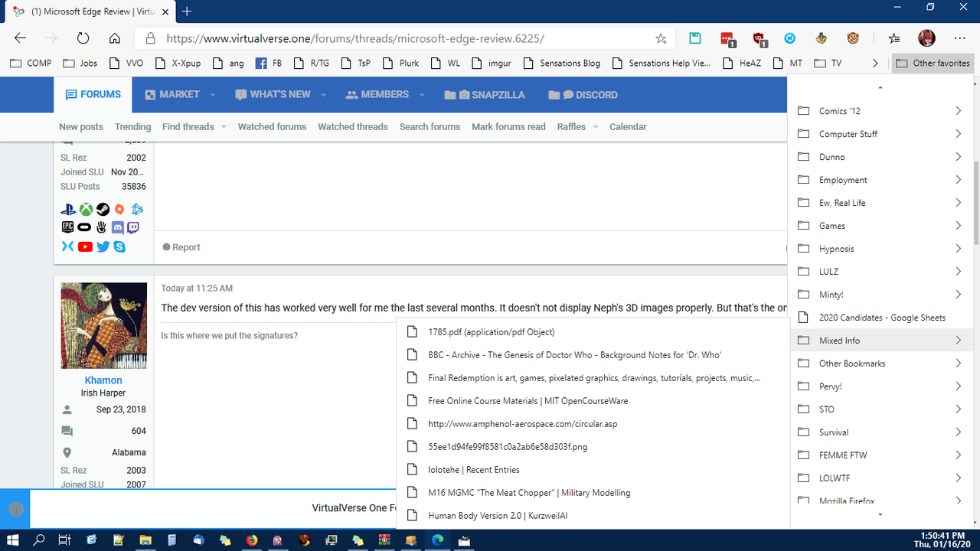Open Edge Settings and more menu
Viewport: 980px width, 551px height.
tap(959, 38)
